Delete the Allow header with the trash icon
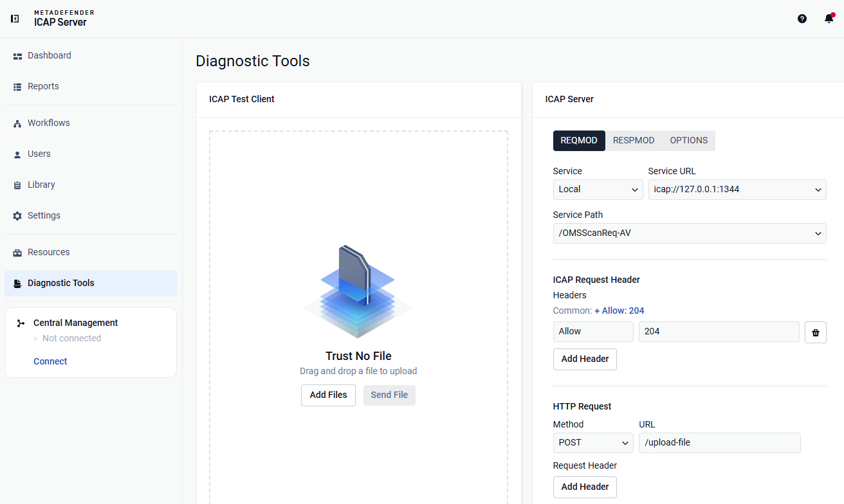844x504 pixels. [x=816, y=332]
